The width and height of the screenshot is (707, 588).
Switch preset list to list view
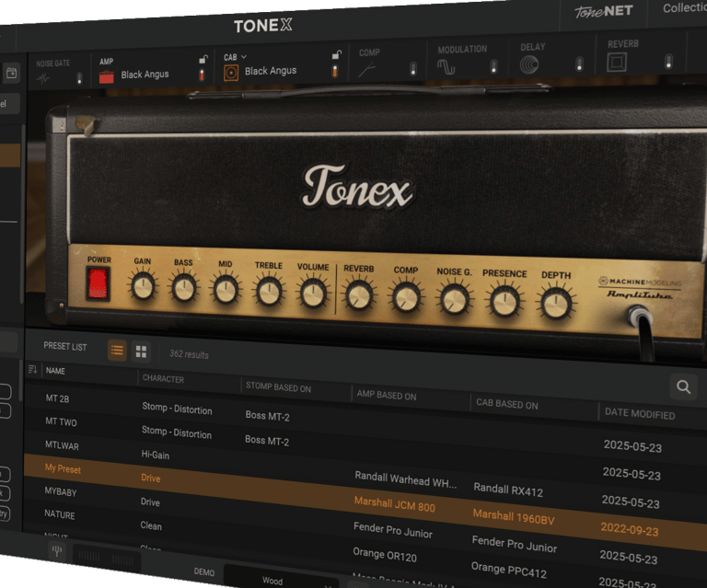click(117, 350)
